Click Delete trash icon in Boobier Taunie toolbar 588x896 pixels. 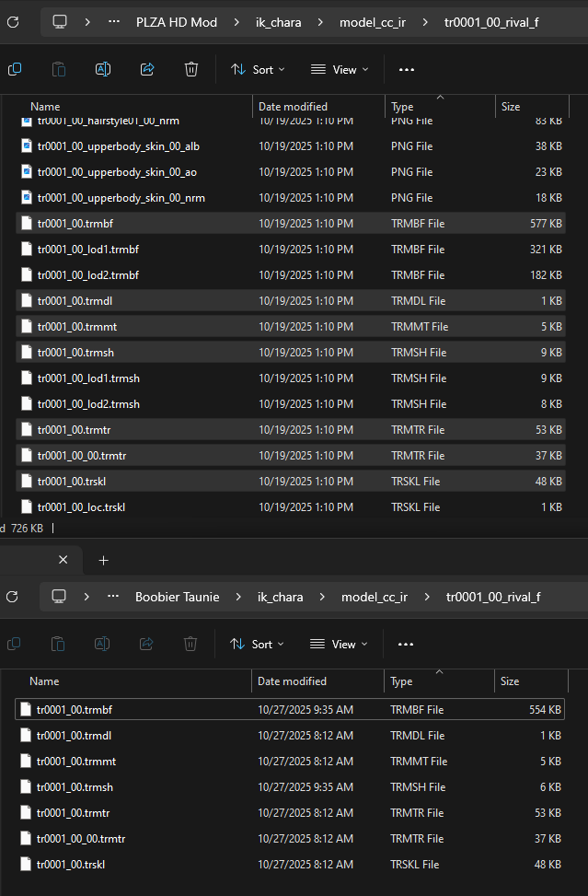pos(190,644)
